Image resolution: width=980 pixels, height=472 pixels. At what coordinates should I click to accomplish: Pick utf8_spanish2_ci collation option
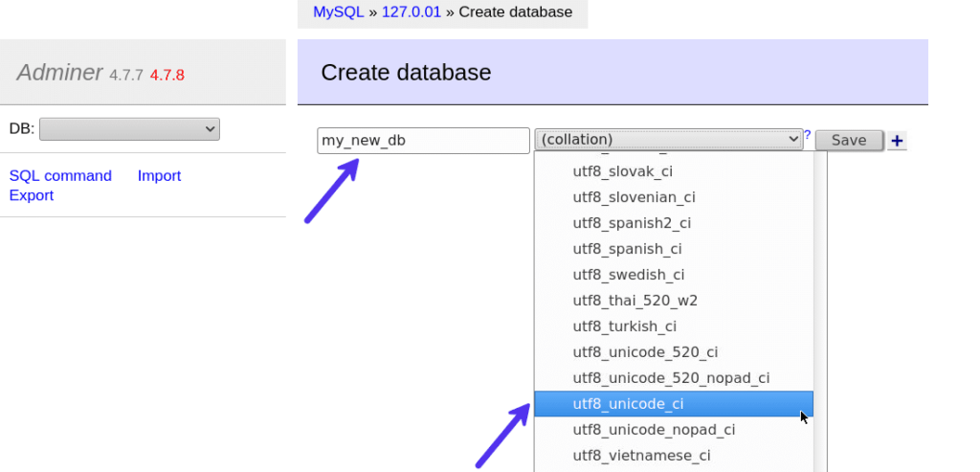[x=632, y=223]
